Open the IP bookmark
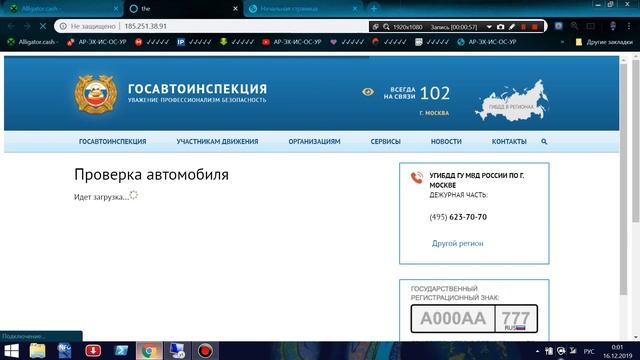 point(194,42)
